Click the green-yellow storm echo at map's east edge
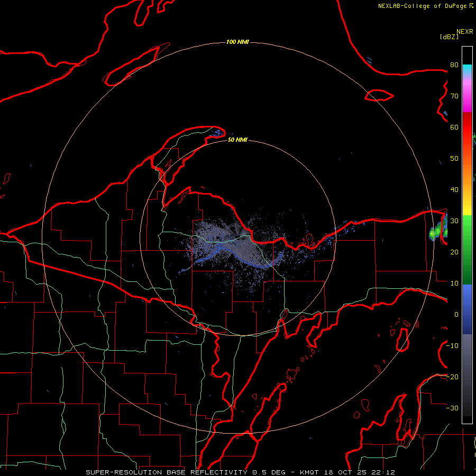 click(438, 230)
